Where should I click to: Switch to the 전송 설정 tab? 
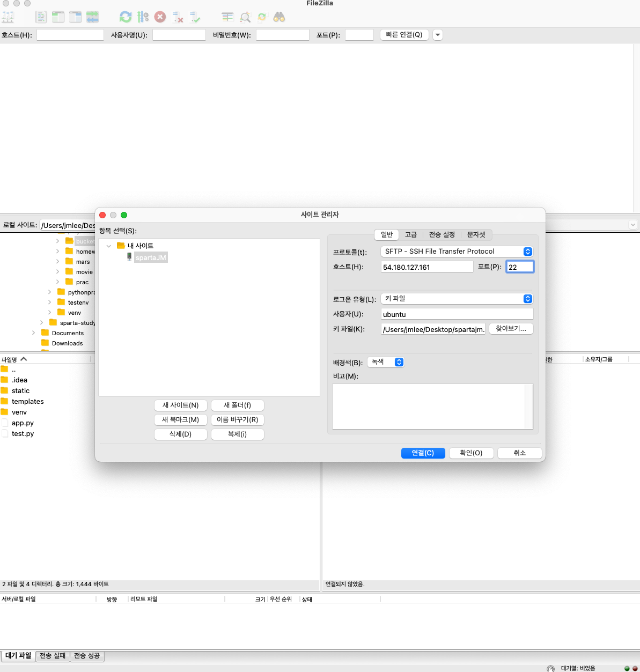[442, 234]
